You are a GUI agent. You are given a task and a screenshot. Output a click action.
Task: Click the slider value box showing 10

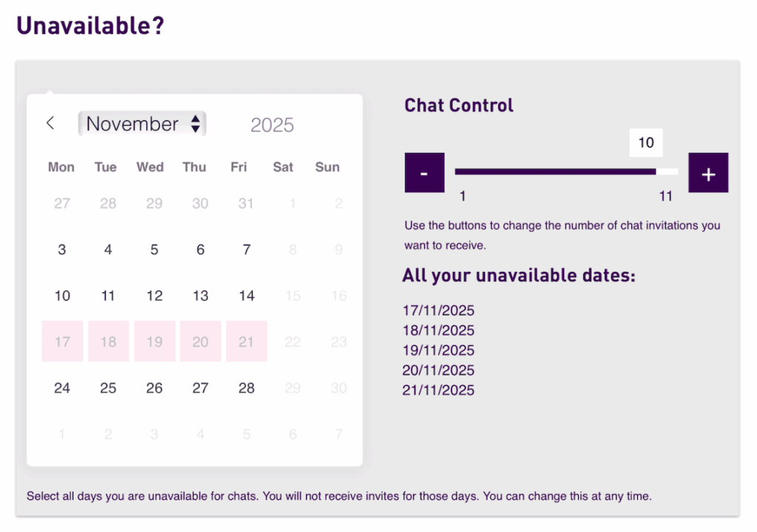pos(646,143)
